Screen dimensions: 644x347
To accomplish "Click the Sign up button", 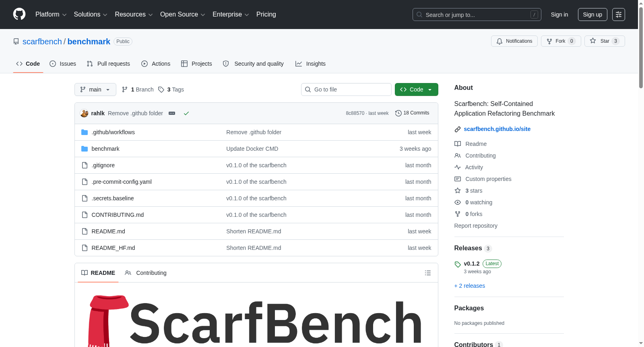I will [x=592, y=15].
